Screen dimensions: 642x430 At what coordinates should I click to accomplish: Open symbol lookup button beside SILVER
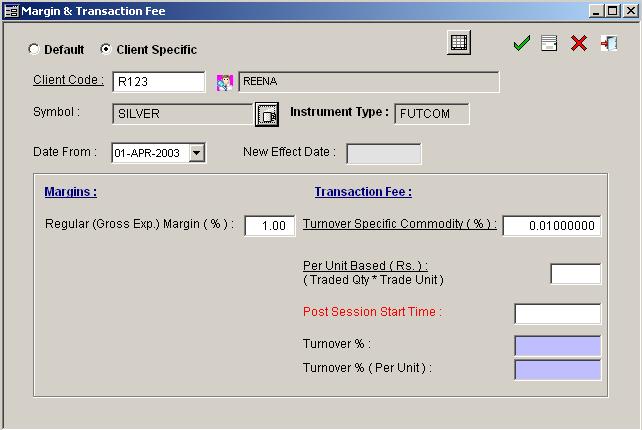[x=266, y=115]
